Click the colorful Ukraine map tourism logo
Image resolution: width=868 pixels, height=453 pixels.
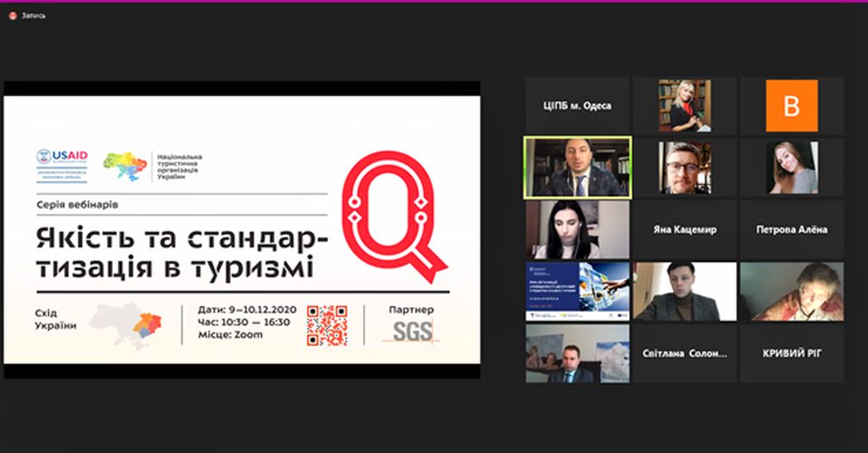coord(125,166)
